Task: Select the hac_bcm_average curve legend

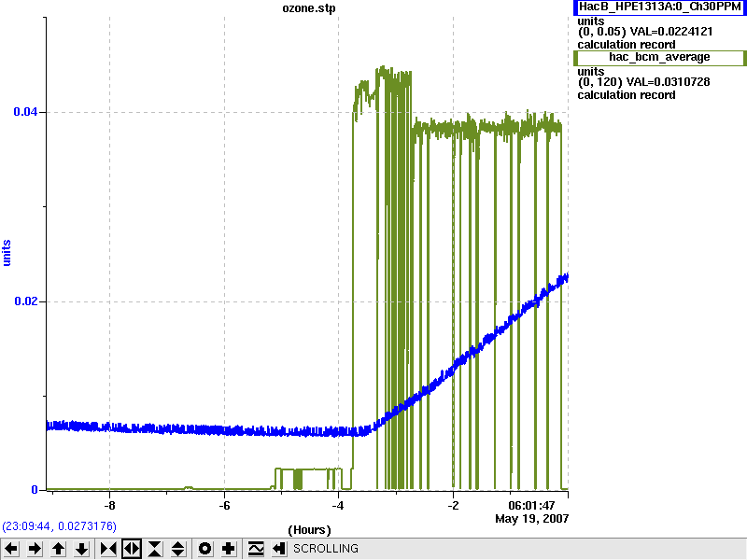Action: [660, 58]
